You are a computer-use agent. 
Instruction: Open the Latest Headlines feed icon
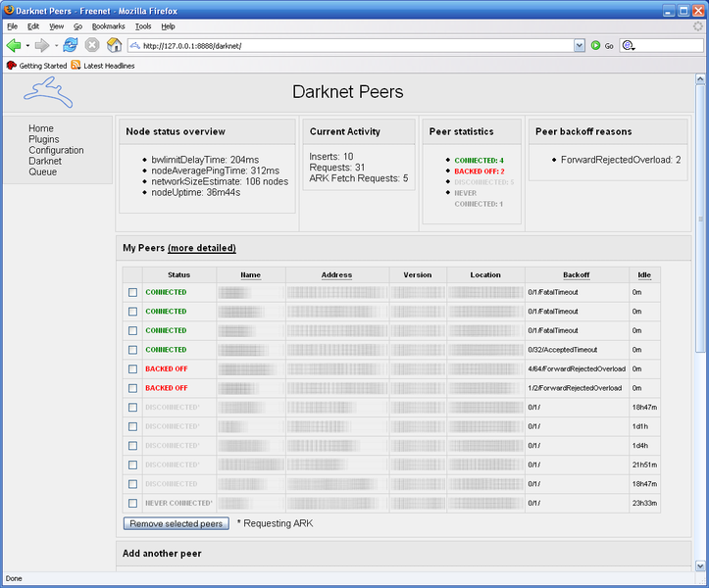pos(76,66)
